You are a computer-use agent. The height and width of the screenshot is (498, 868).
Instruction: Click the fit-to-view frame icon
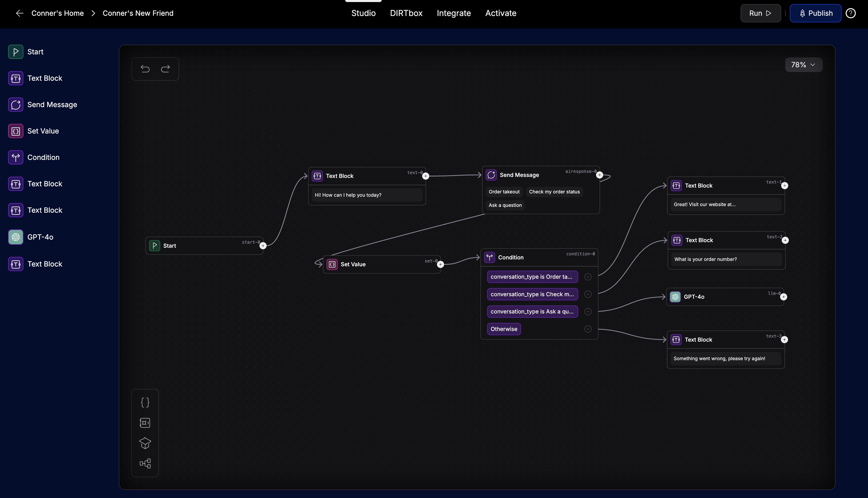coord(145,423)
